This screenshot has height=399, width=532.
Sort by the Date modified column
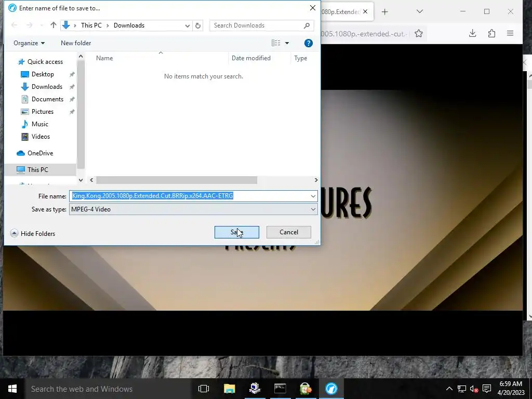251,58
